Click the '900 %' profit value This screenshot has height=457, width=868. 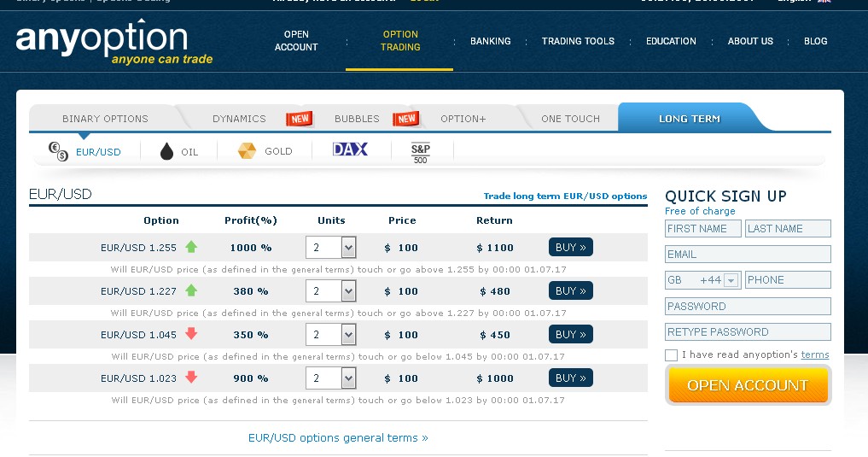[251, 379]
